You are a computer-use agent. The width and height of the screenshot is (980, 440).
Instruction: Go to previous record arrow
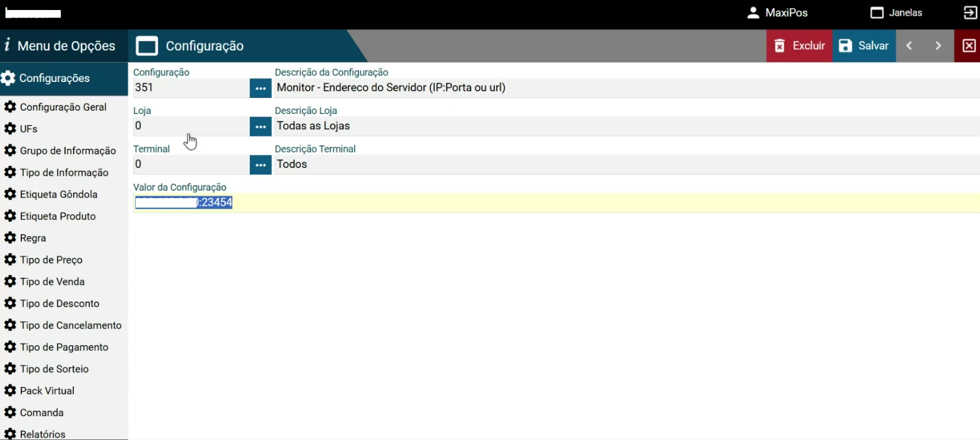click(910, 45)
